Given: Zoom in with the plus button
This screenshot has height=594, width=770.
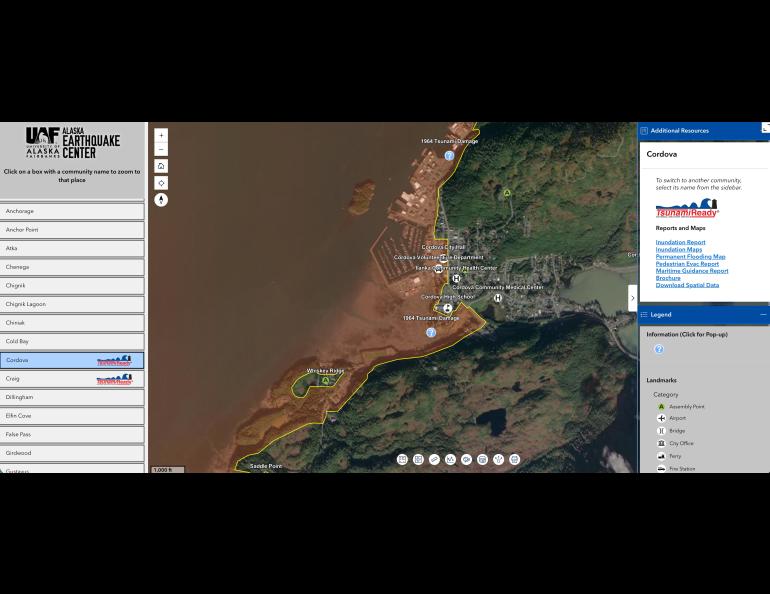Looking at the screenshot, I should tap(161, 135).
